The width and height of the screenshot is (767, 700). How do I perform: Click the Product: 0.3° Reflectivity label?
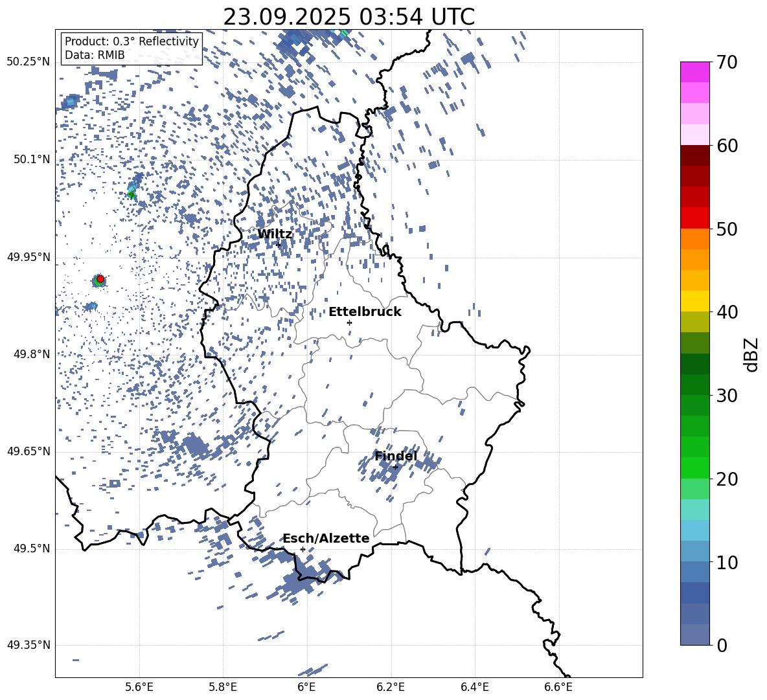click(x=132, y=41)
